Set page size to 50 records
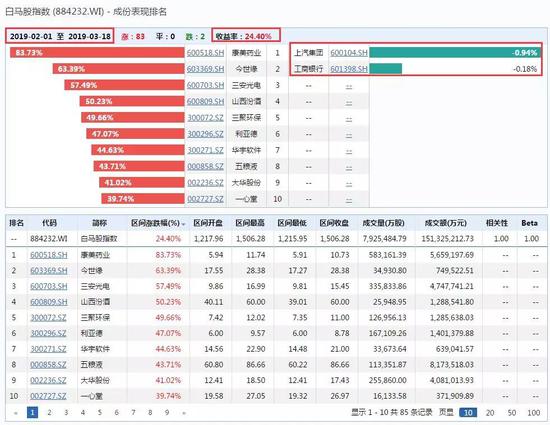 click(512, 413)
